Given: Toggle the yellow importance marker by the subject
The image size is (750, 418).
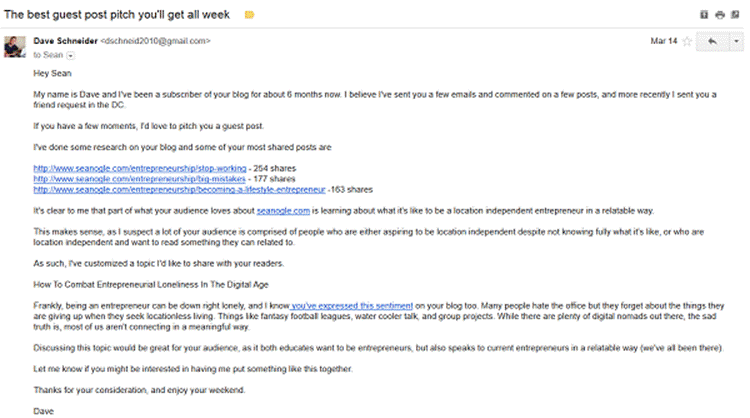Looking at the screenshot, I should pyautogui.click(x=249, y=15).
